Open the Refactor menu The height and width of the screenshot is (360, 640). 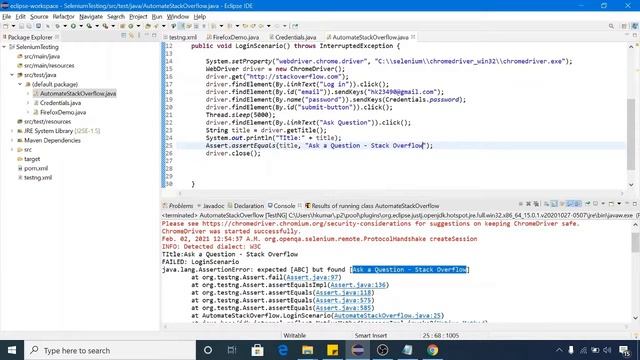coord(63,17)
